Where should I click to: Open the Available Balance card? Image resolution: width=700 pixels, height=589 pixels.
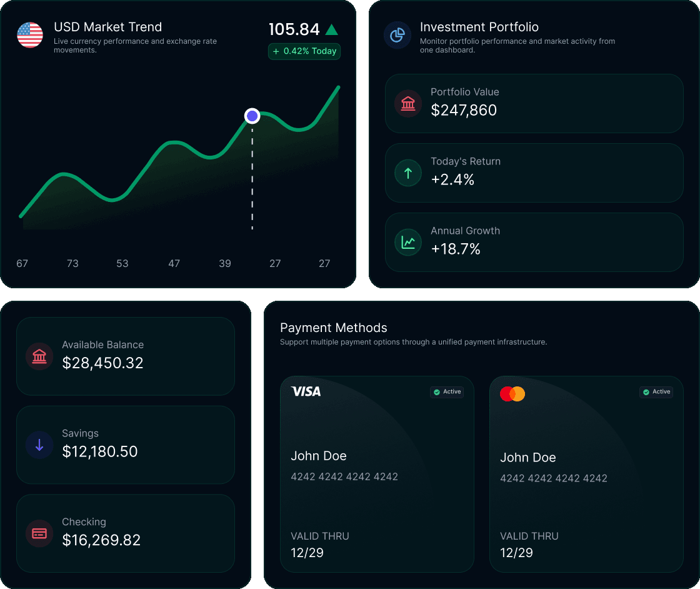126,356
